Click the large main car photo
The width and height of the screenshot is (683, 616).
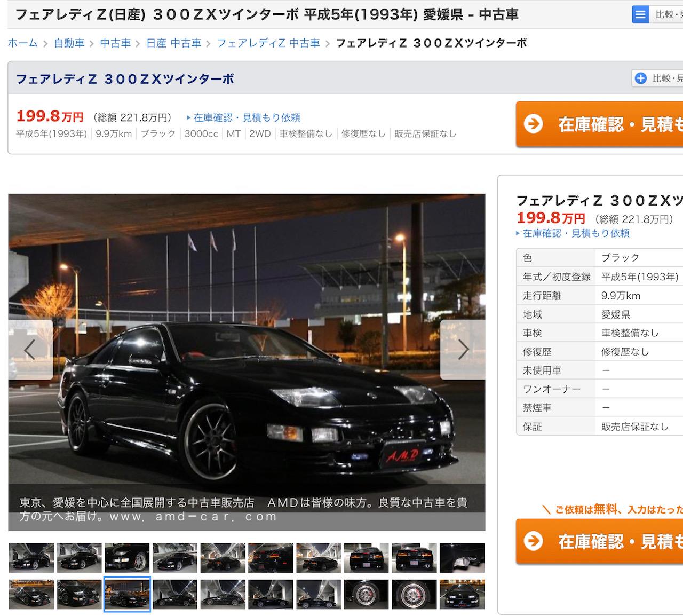(x=247, y=362)
